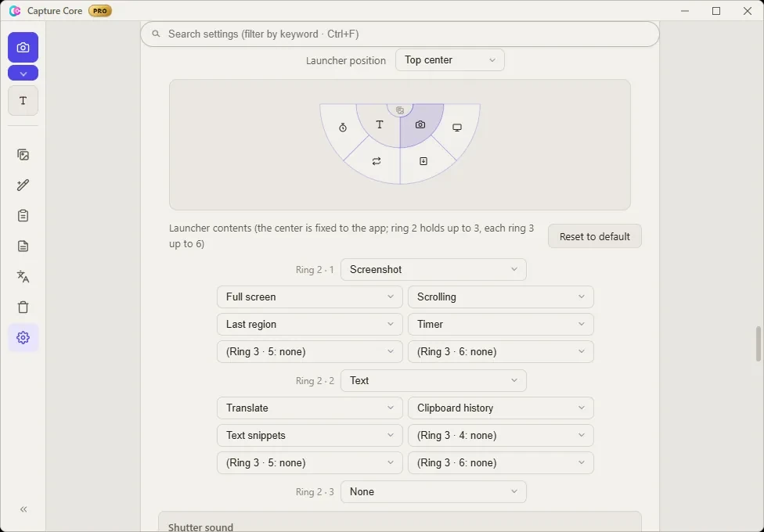
Task: Click the PRO badge in title bar
Action: pos(100,11)
